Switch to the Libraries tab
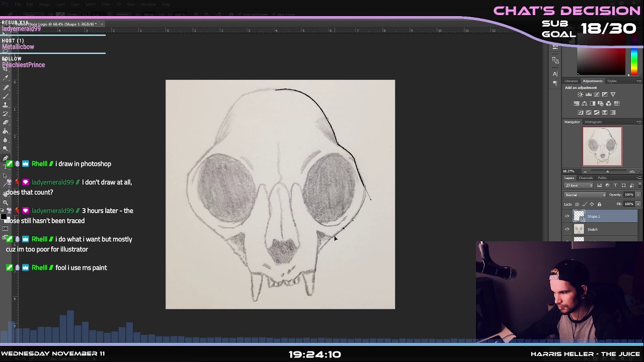Viewport: 644px width, 362px height. point(571,81)
